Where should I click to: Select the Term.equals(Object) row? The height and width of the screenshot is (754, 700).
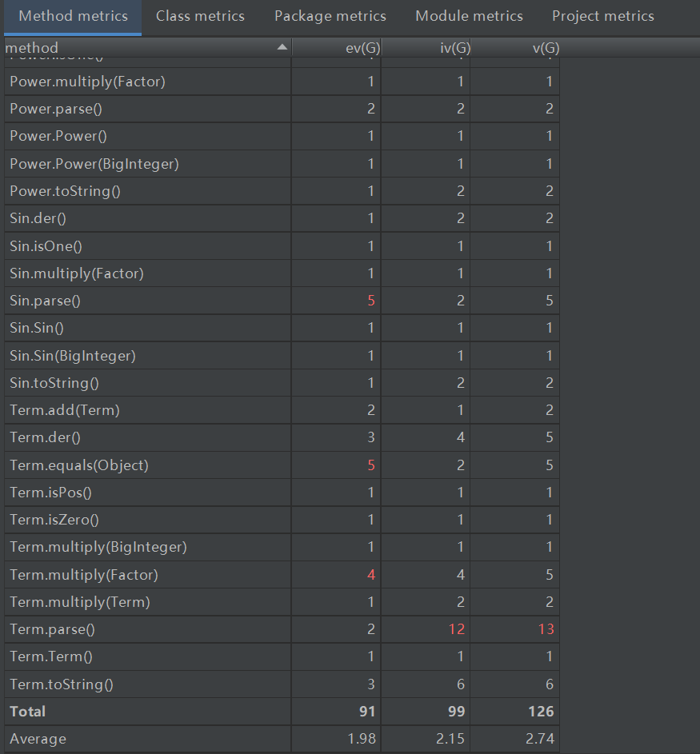pos(282,465)
